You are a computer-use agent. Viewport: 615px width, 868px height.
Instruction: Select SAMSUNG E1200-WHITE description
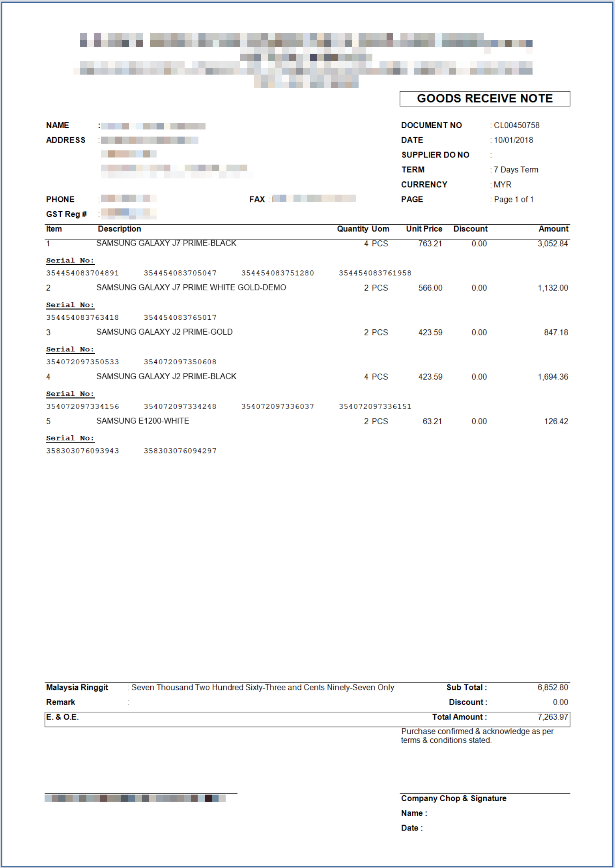pyautogui.click(x=143, y=421)
